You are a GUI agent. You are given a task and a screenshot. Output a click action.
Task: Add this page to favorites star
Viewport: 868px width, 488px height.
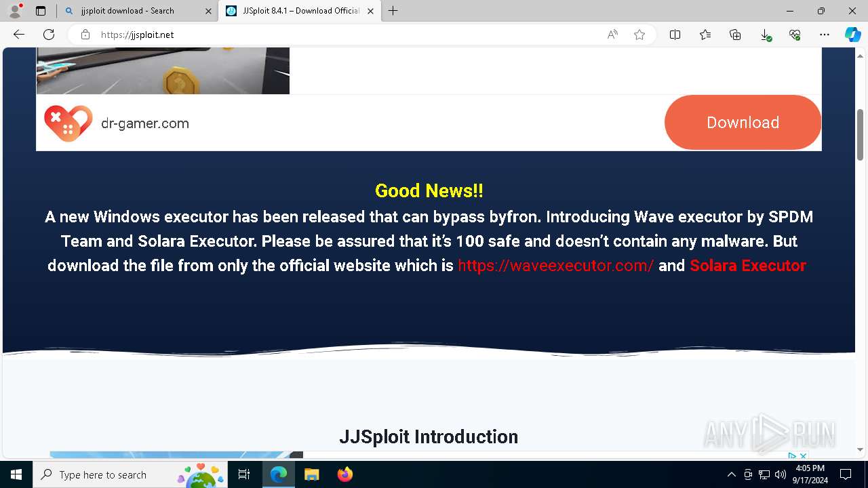coord(639,35)
